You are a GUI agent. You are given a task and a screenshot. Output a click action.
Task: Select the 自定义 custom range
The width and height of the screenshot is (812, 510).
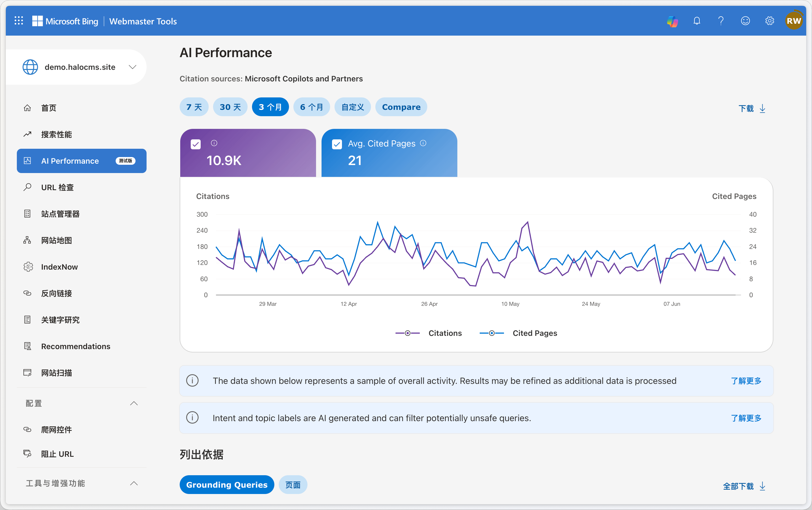pyautogui.click(x=353, y=107)
